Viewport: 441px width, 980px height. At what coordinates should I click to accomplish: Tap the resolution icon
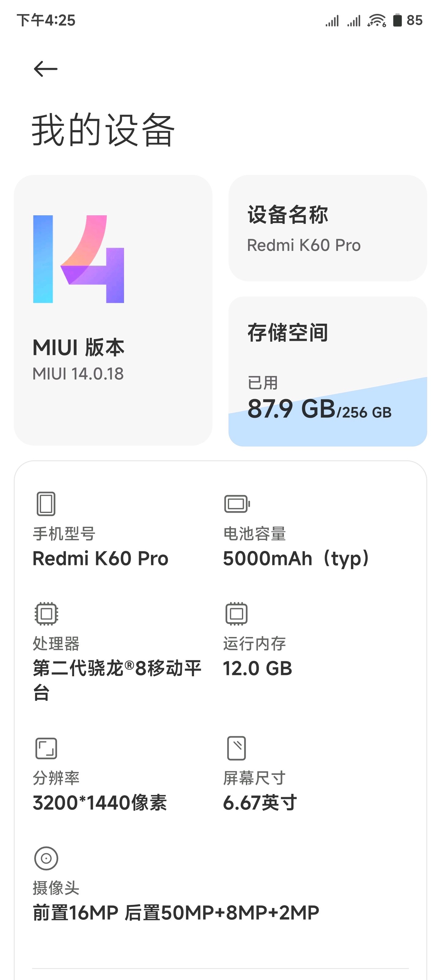(x=46, y=748)
